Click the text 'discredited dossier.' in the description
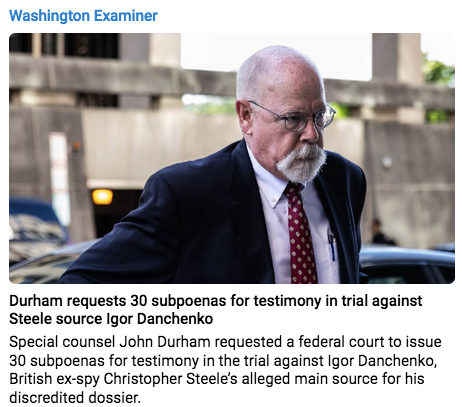 click(x=75, y=397)
